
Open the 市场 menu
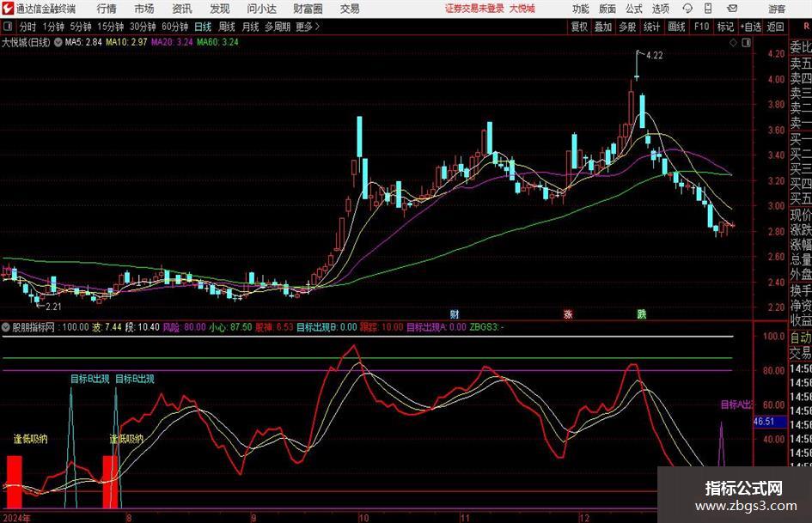pyautogui.click(x=144, y=9)
